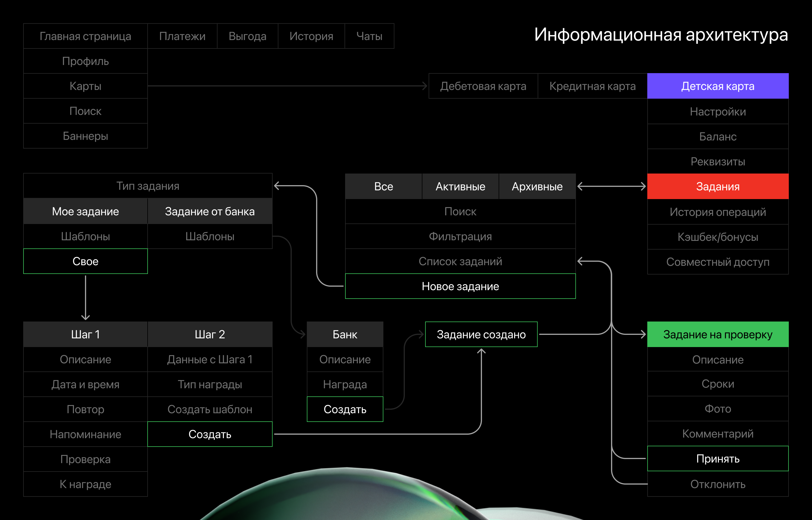Select the Мое задание tab
This screenshot has height=520, width=812.
[85, 211]
